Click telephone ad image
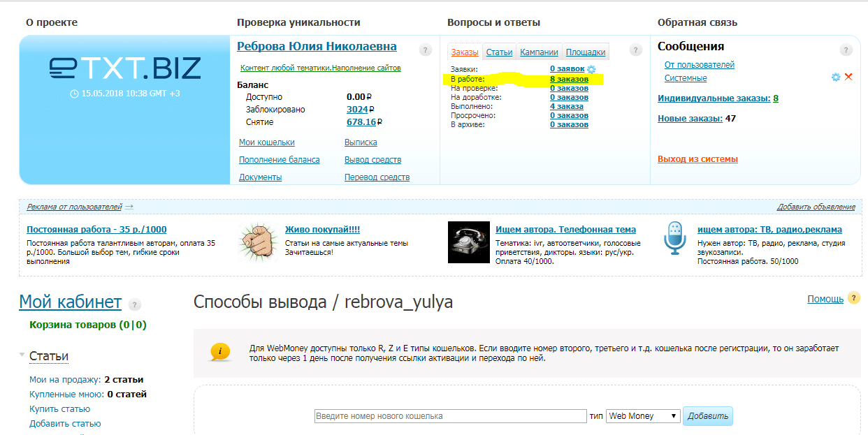This screenshot has width=868, height=435. point(468,242)
